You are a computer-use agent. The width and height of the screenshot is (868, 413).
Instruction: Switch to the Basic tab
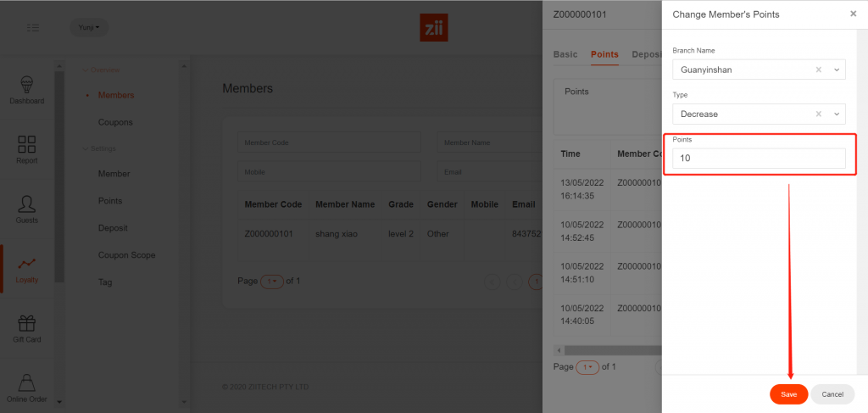(x=565, y=54)
